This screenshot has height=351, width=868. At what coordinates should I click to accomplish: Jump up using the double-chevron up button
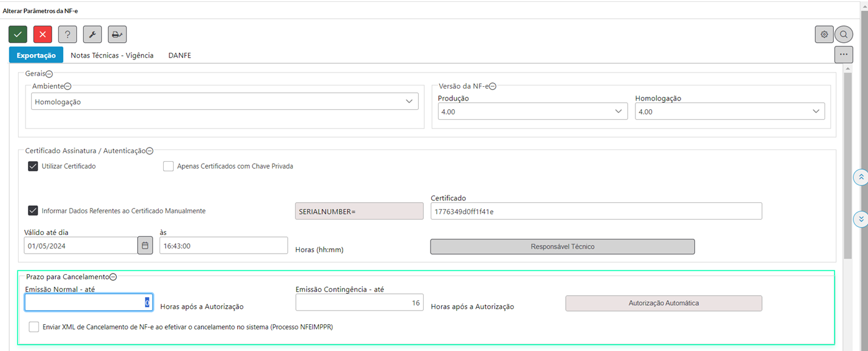coord(861,177)
